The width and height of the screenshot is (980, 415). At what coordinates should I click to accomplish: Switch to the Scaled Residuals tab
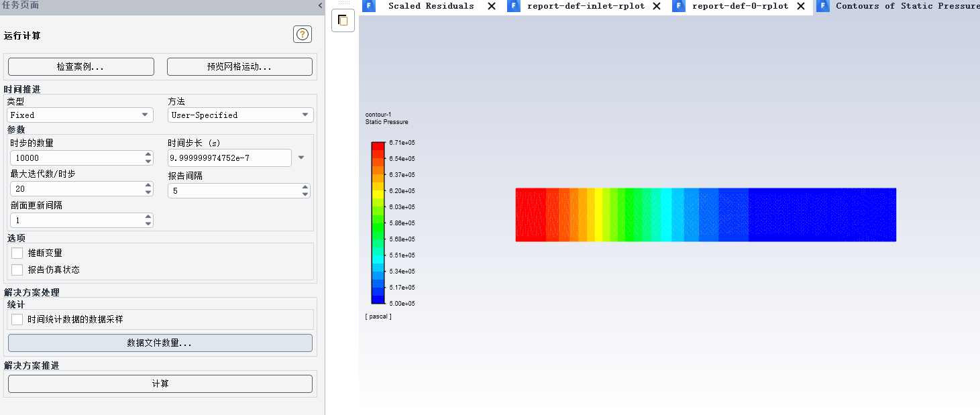click(x=431, y=6)
